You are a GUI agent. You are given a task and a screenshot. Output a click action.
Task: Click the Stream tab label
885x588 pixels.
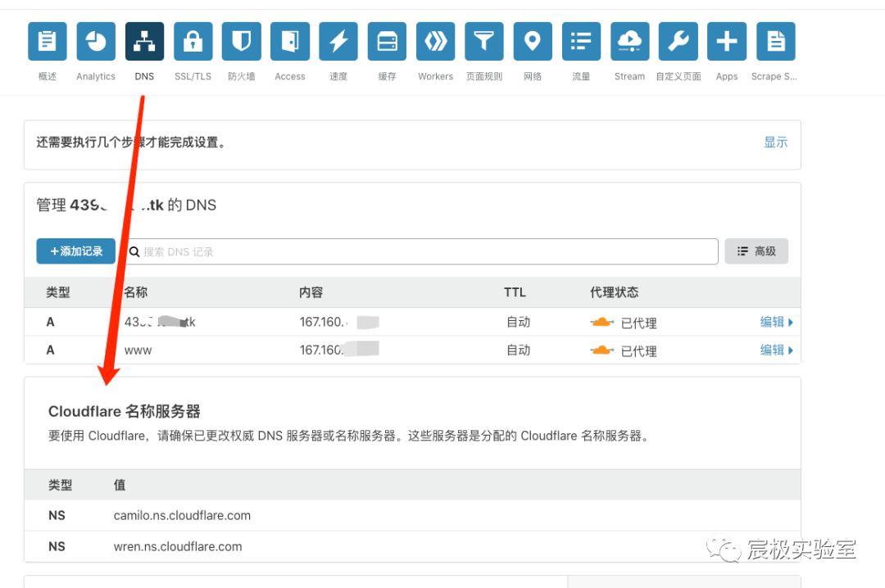630,76
